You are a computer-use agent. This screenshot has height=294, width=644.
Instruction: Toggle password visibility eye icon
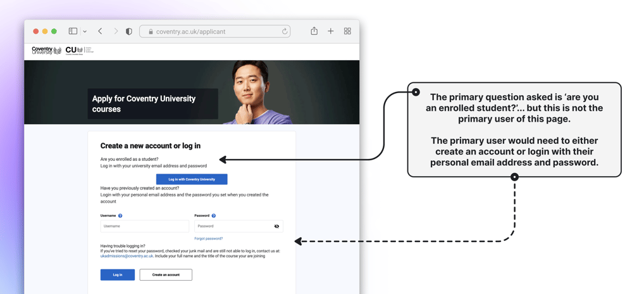pos(276,226)
